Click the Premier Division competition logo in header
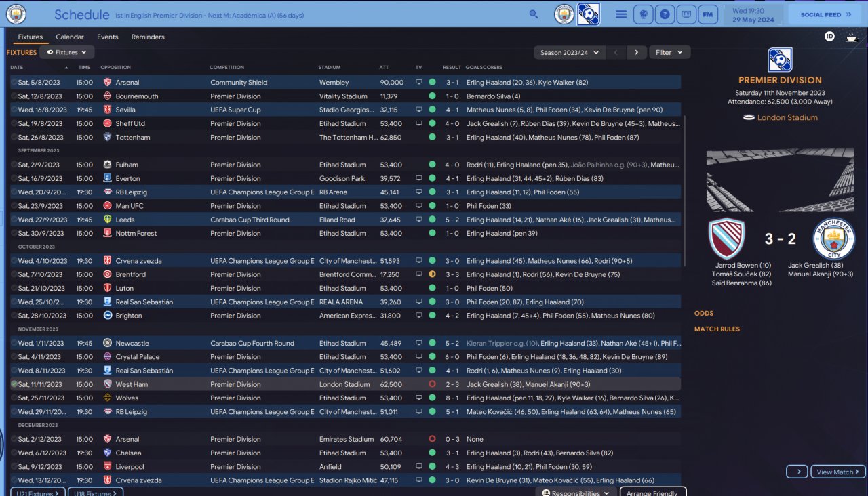 click(x=588, y=14)
